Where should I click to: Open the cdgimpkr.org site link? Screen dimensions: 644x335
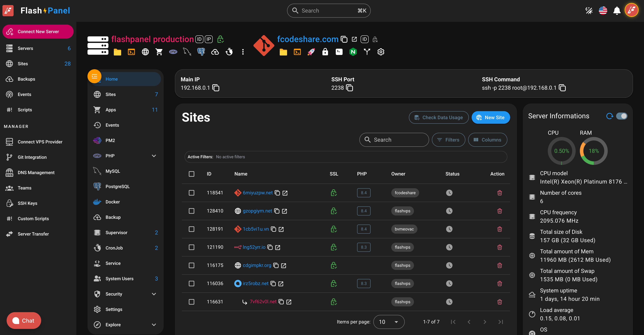pos(257,265)
